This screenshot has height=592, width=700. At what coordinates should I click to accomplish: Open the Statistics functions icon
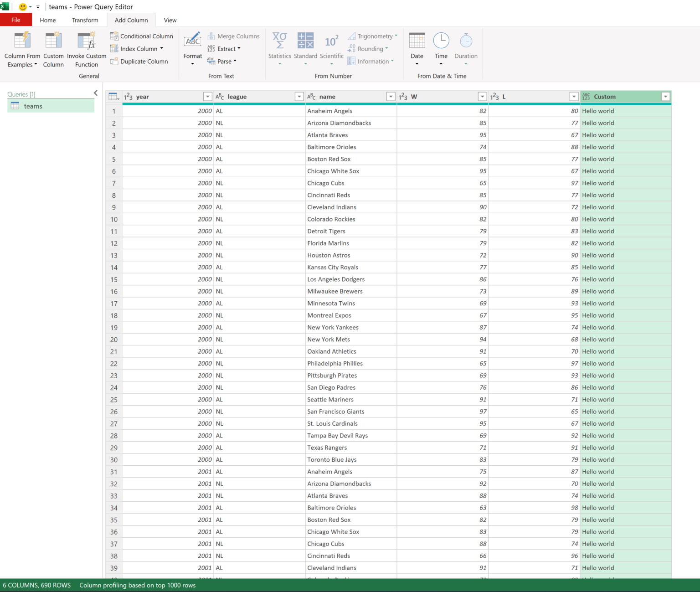click(x=279, y=41)
